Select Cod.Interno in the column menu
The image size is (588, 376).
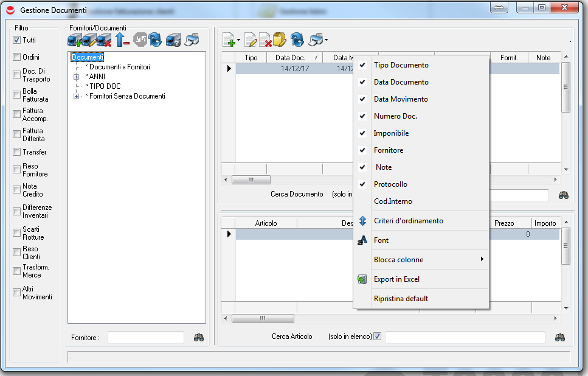coord(393,201)
